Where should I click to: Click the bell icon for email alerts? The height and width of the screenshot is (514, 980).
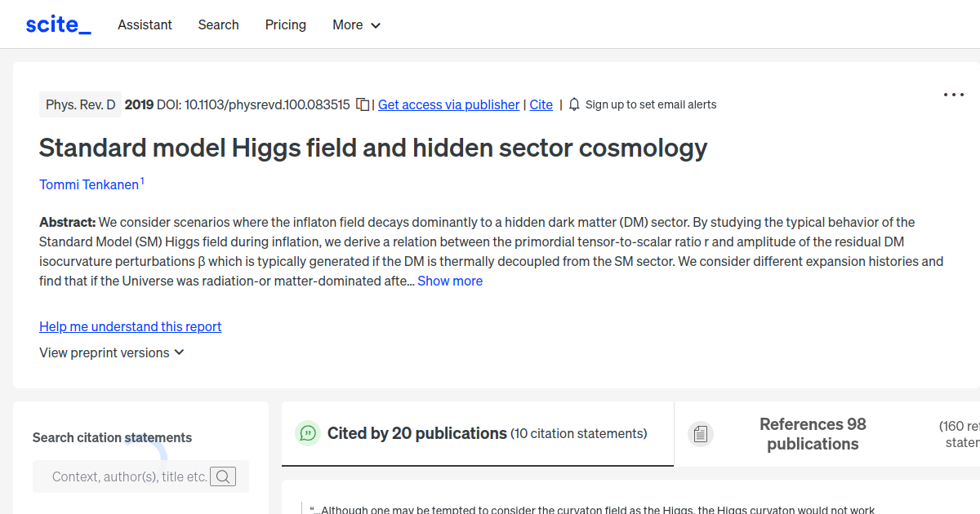pyautogui.click(x=574, y=104)
